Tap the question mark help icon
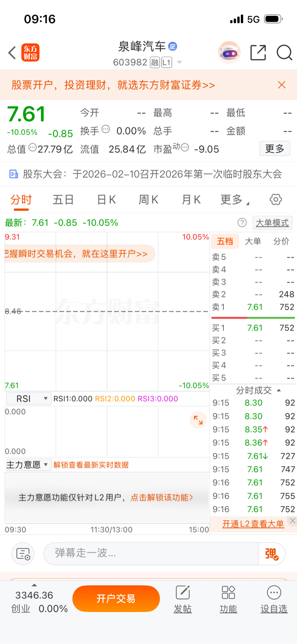 click(x=242, y=223)
